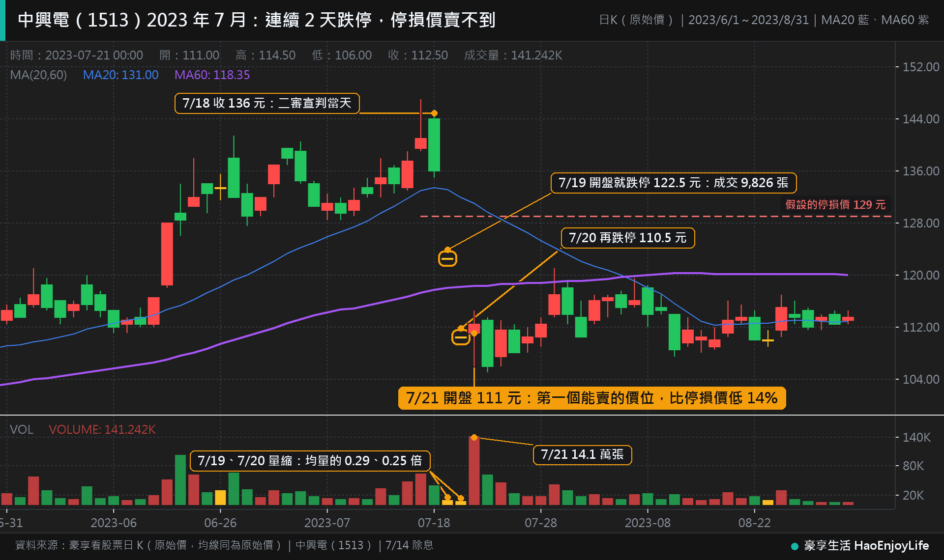Click the MA20: 131.00 indicator value
Screen dimensions: 944x560
121,75
